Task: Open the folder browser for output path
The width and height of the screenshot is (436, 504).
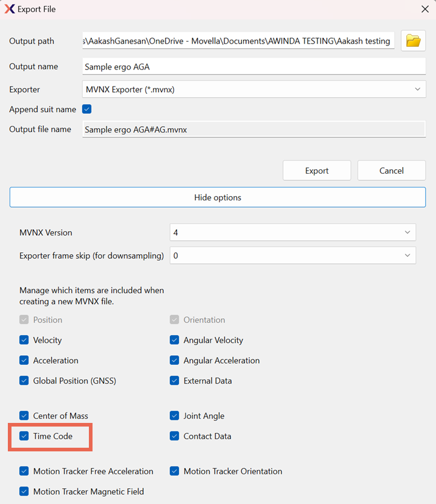Action: point(413,41)
